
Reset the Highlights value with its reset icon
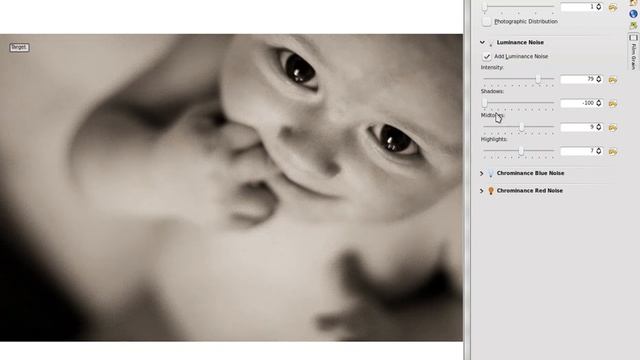tap(613, 152)
